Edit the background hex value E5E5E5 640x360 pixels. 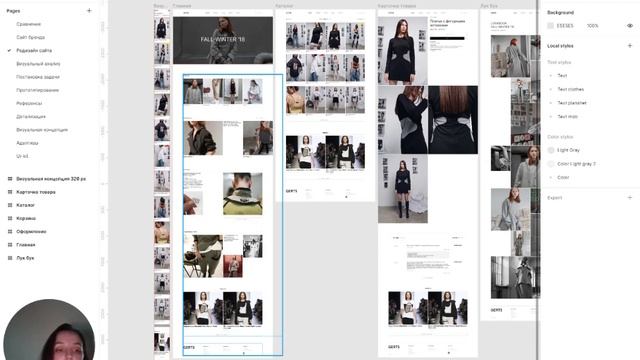pos(565,26)
